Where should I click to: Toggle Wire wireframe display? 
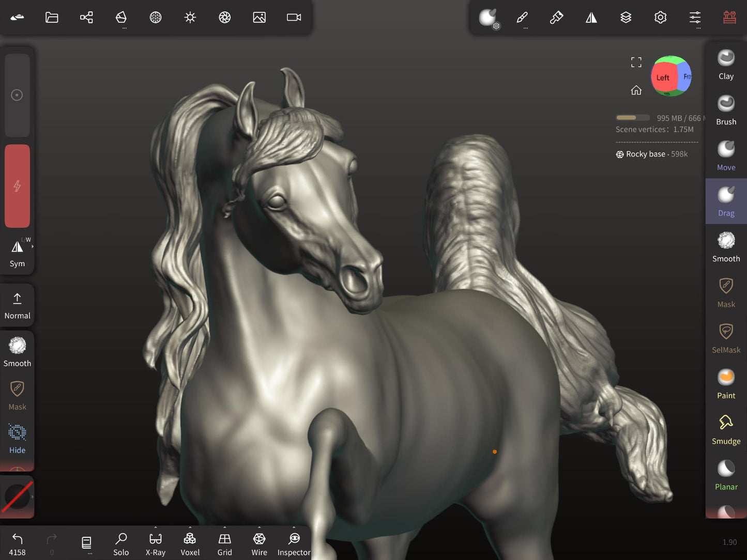tap(259, 544)
